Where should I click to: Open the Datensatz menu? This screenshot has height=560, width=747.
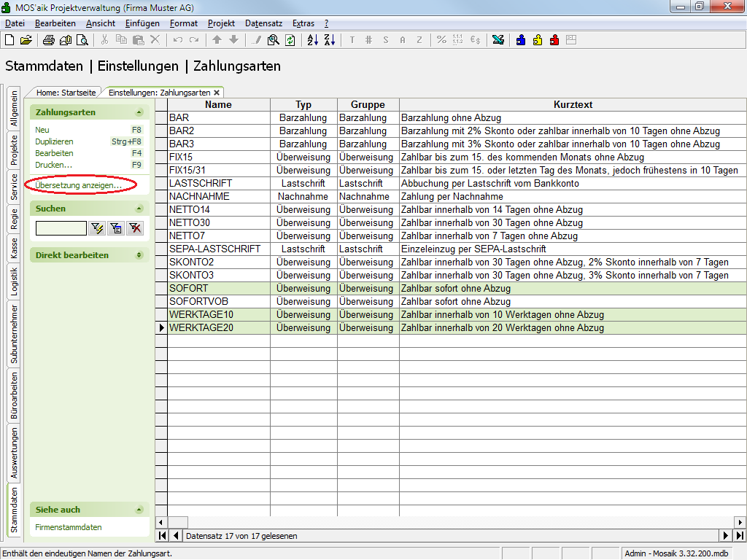pyautogui.click(x=263, y=23)
